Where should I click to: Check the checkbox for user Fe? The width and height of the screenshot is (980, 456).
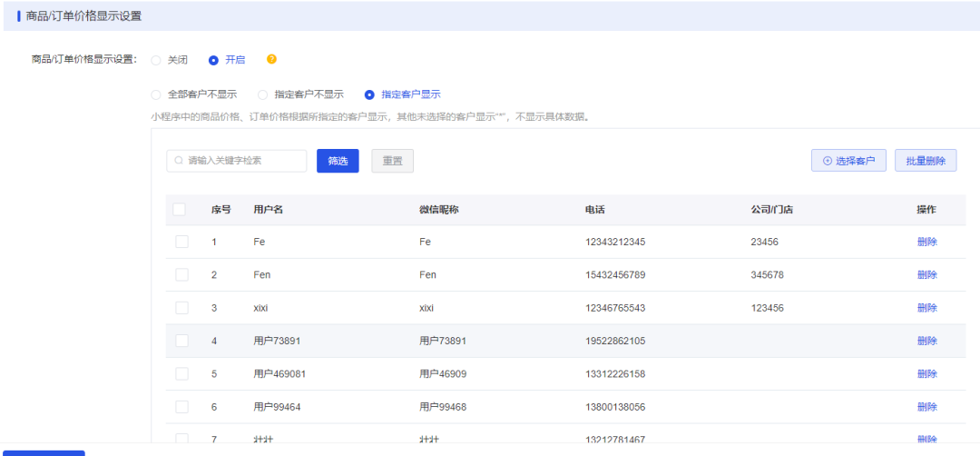(x=181, y=242)
